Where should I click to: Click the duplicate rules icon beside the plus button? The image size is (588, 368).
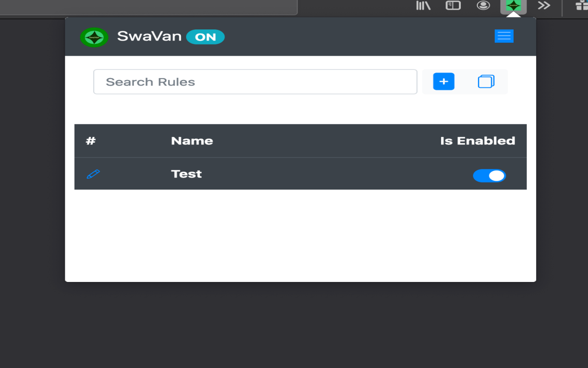point(486,81)
